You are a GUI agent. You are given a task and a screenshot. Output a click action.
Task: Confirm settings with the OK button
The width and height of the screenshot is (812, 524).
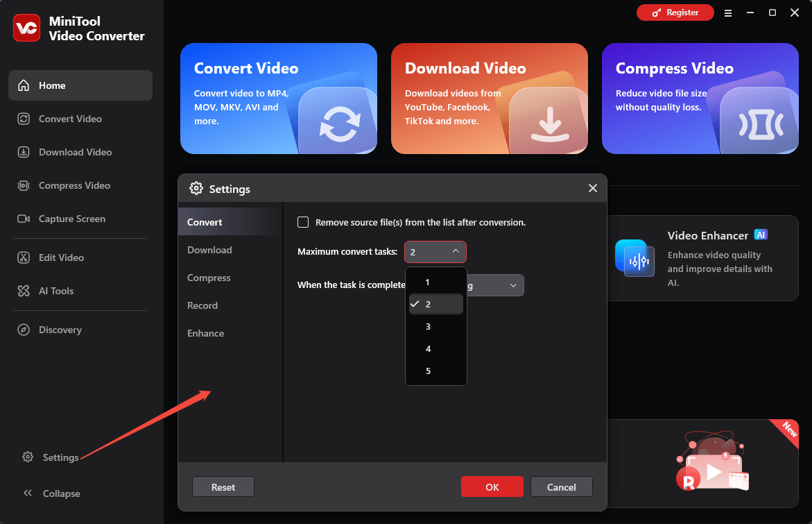492,487
